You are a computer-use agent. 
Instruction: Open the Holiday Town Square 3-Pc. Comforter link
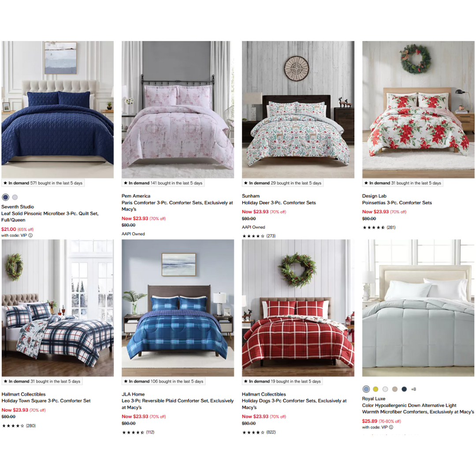pyautogui.click(x=46, y=401)
